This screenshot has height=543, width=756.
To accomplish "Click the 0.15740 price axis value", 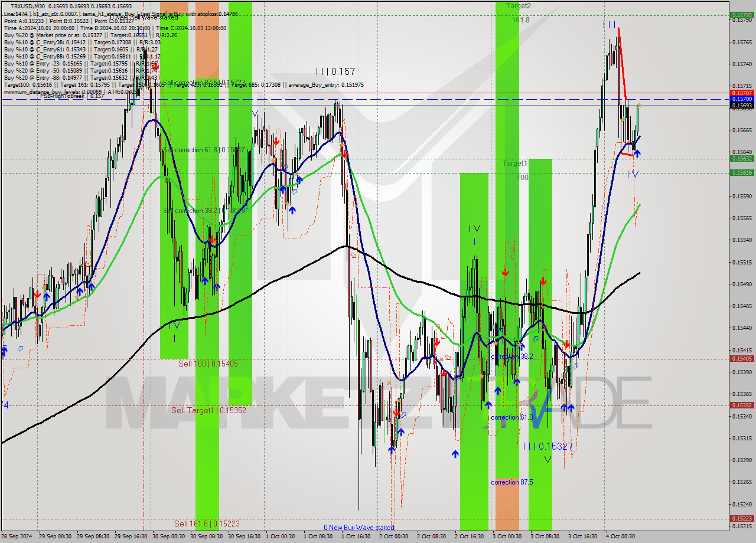I will point(742,64).
